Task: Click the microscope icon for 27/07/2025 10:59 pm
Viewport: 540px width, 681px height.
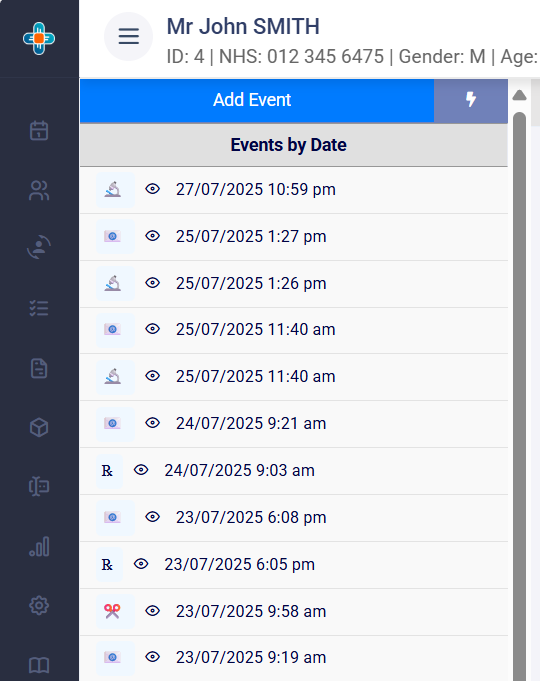Action: tap(115, 189)
